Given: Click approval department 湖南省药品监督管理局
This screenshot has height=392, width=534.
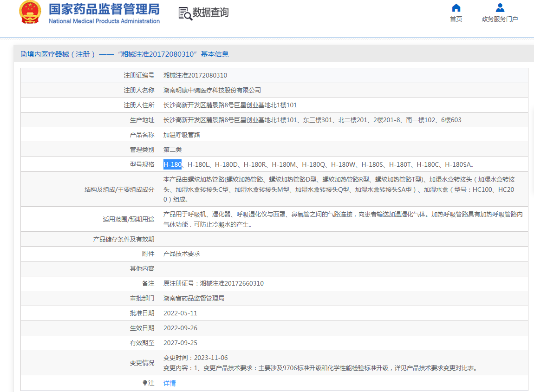Looking at the screenshot, I should (x=194, y=298).
